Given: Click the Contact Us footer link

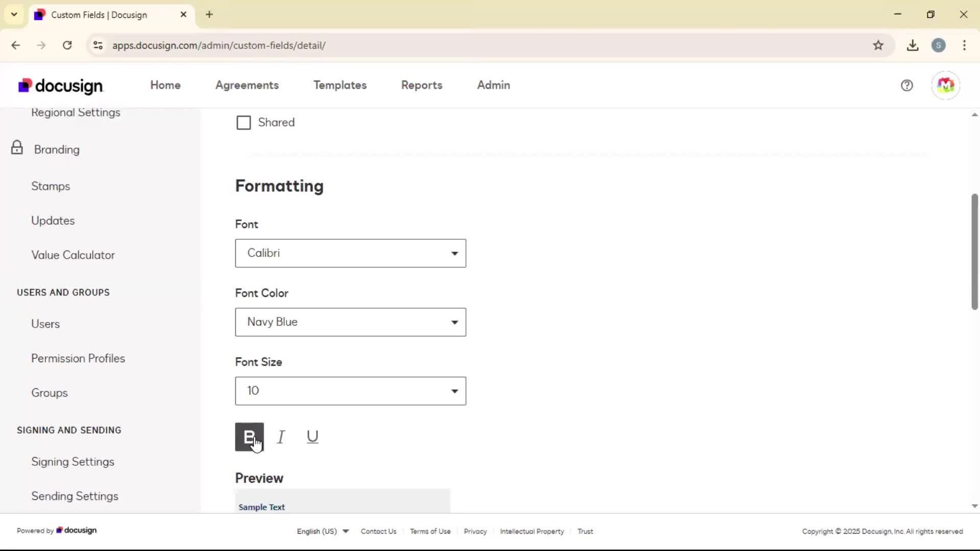Looking at the screenshot, I should [x=378, y=531].
